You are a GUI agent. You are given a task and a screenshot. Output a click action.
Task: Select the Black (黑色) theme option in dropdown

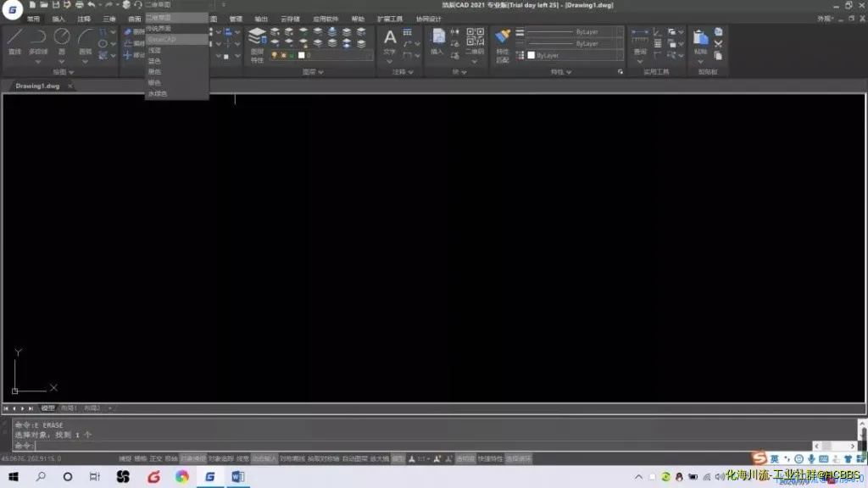pos(176,72)
